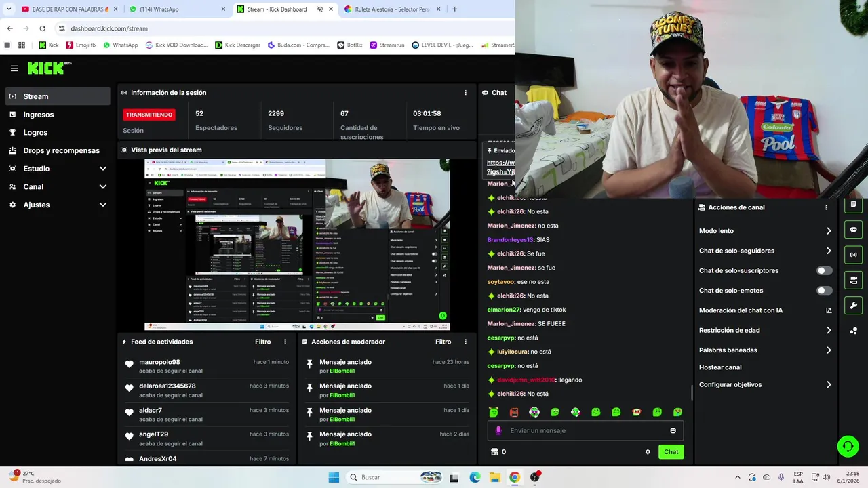Click the taskbar volume icon

click(x=827, y=477)
